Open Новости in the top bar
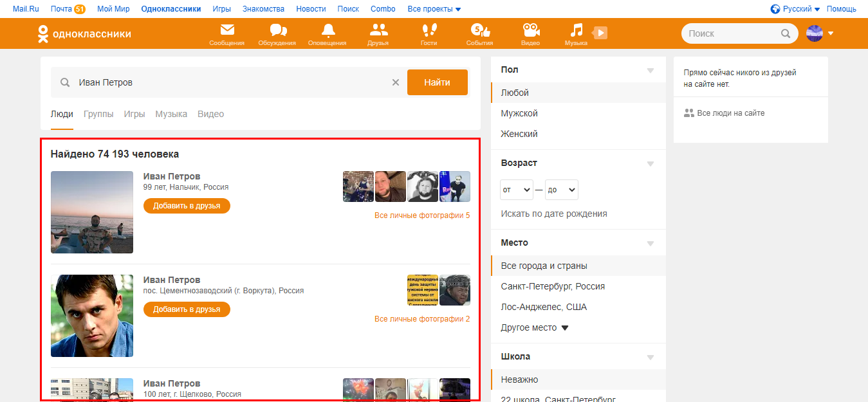 [311, 9]
